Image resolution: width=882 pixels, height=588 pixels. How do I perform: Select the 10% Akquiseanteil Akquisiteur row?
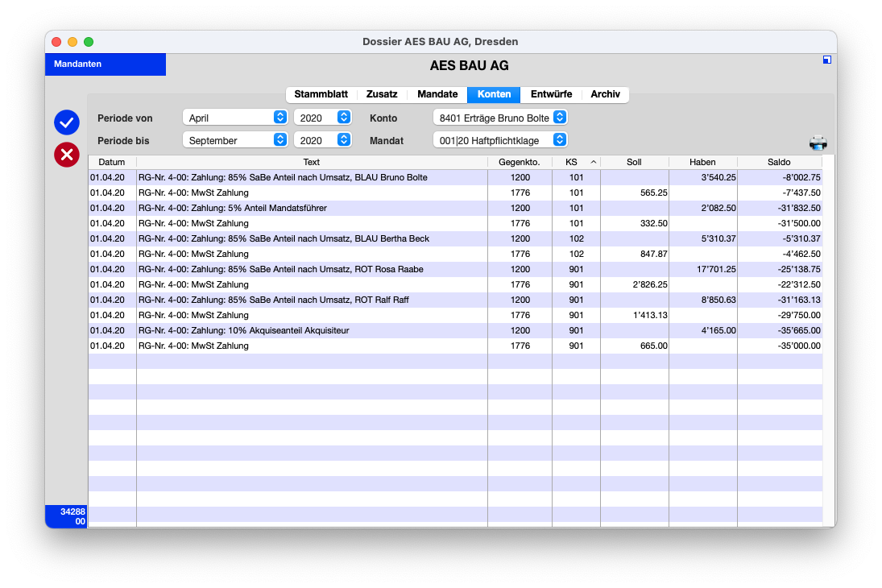coord(455,330)
